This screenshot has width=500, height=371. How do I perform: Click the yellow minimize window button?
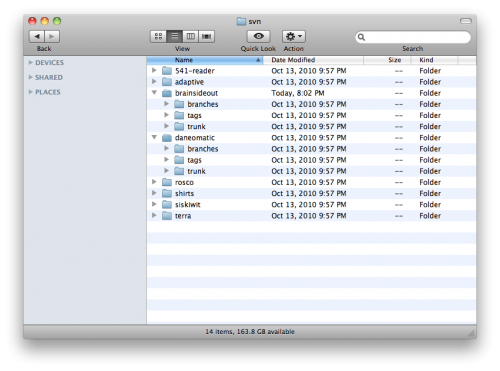pyautogui.click(x=45, y=21)
